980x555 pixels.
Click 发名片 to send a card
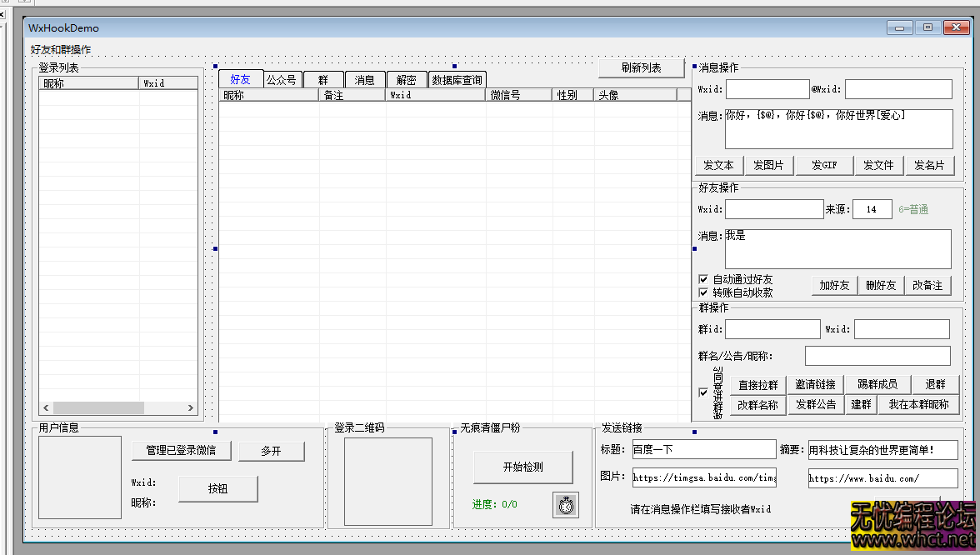(931, 165)
